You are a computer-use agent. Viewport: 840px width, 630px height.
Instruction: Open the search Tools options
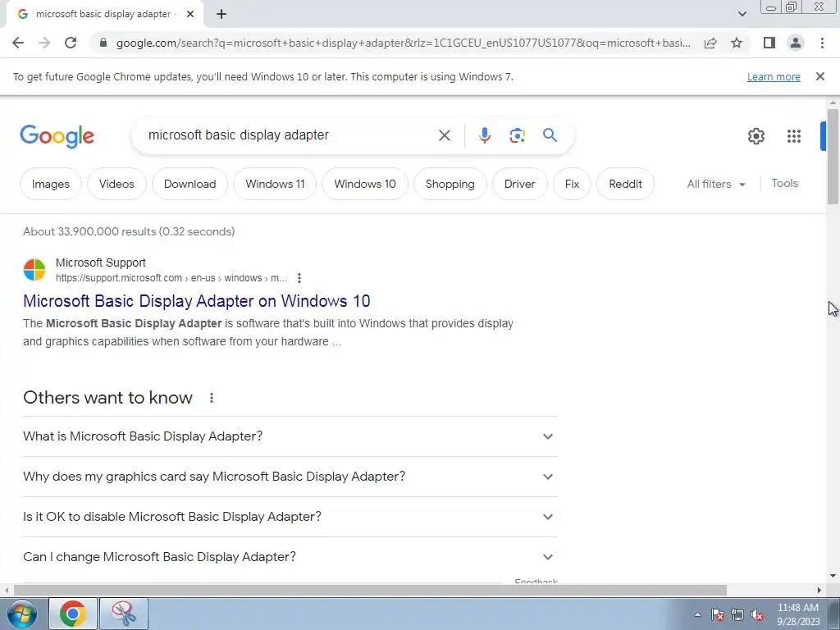[784, 183]
